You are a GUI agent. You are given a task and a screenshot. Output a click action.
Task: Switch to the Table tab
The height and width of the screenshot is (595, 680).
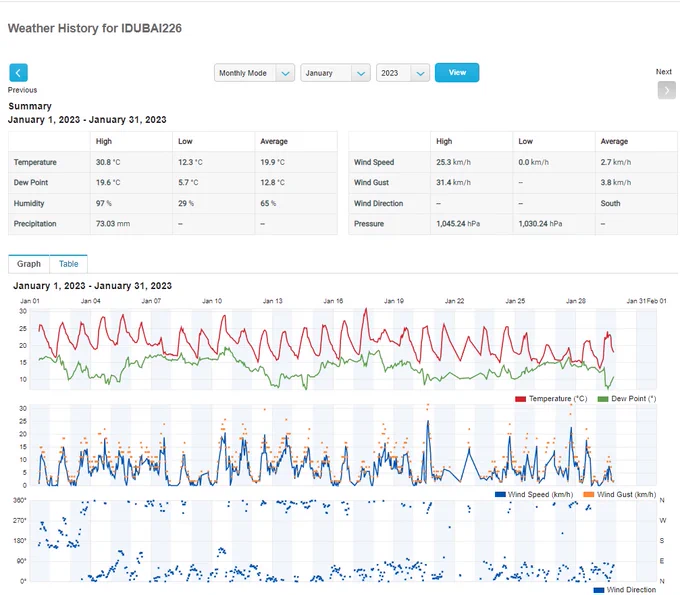[69, 264]
